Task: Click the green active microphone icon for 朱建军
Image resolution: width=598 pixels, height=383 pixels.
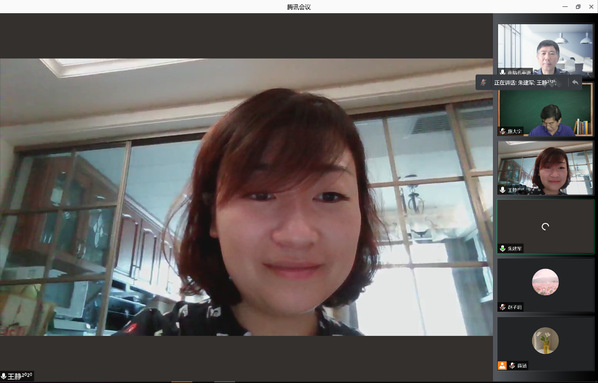Action: tap(503, 249)
